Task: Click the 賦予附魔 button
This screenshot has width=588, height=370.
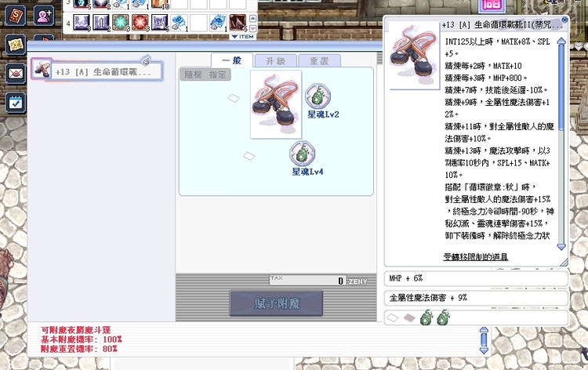Action: click(276, 303)
